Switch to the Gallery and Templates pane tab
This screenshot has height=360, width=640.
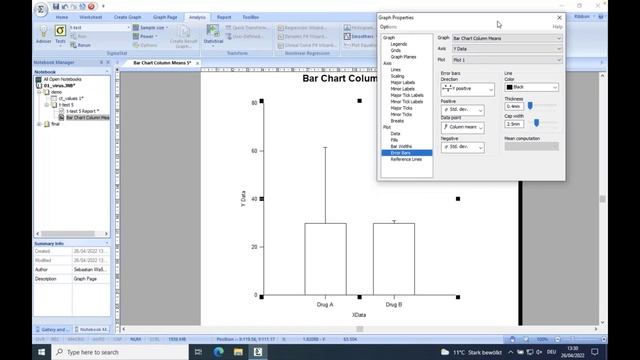coord(53,329)
